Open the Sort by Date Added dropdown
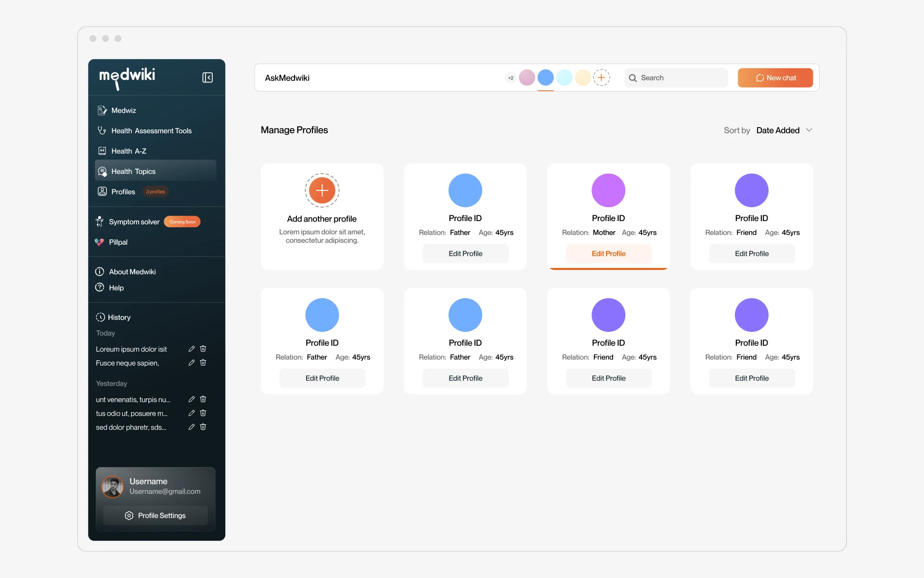924x578 pixels. tap(784, 130)
